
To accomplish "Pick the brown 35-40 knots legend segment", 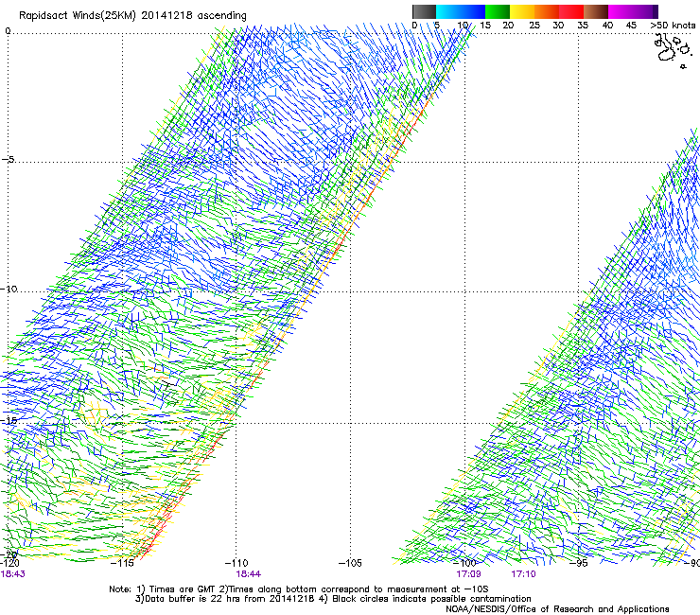I will point(596,11).
